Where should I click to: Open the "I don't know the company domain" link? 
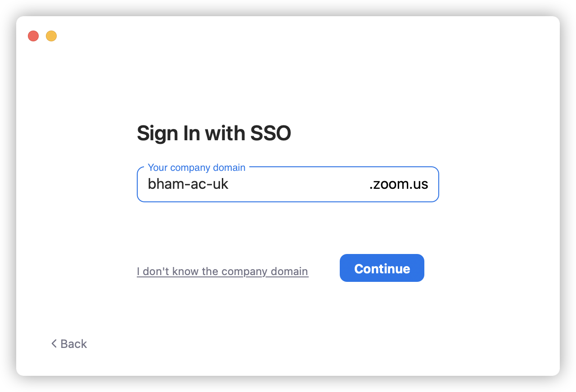[222, 272]
